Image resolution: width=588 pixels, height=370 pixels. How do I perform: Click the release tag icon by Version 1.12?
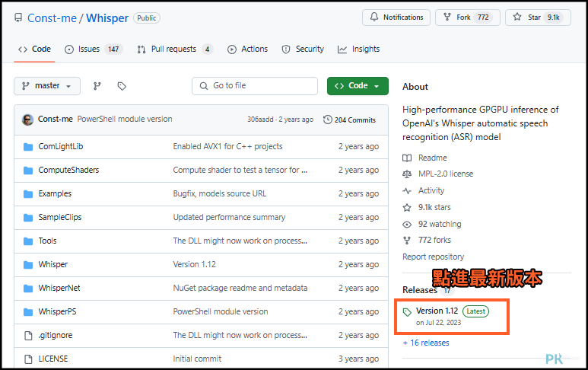407,312
